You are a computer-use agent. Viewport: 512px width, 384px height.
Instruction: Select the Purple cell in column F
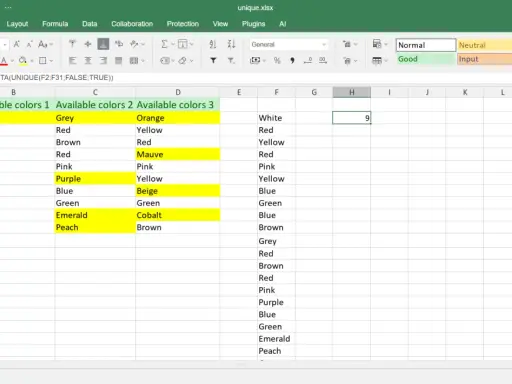tap(276, 302)
